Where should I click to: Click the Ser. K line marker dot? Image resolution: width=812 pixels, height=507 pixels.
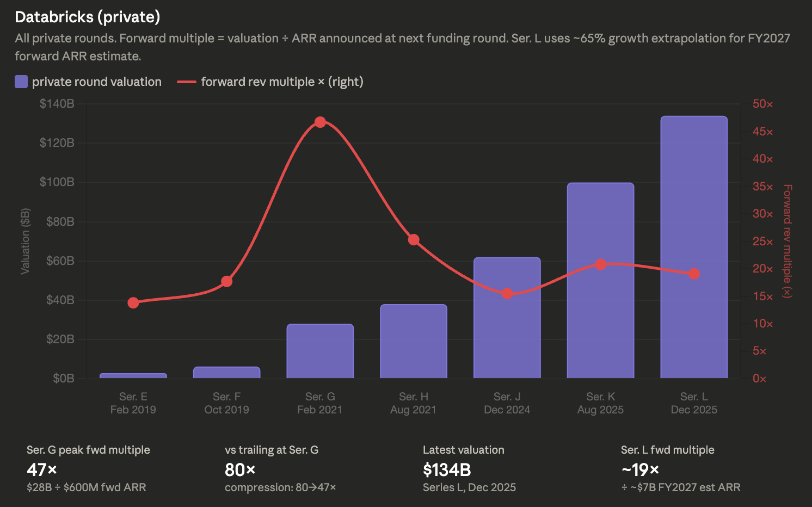(601, 264)
